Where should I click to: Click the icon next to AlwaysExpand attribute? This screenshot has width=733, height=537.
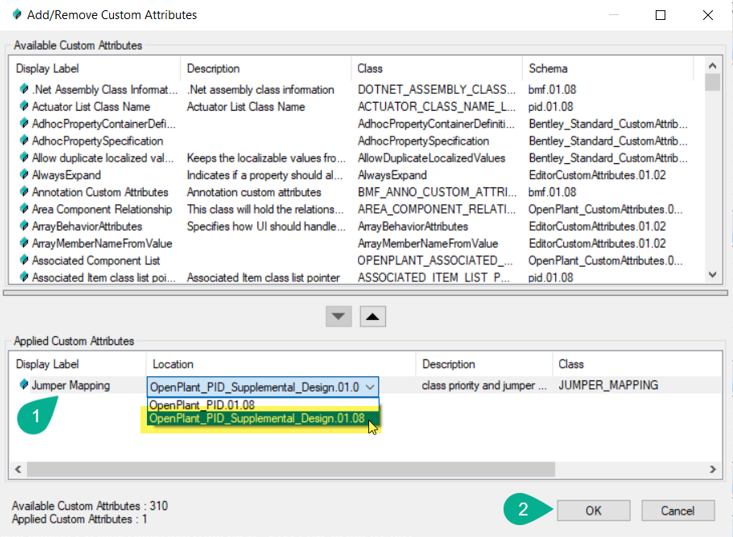(23, 175)
